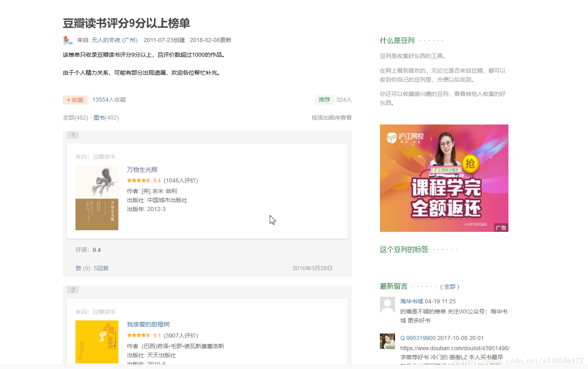
Task: Open the 我亲爱的甜橙树 book title link
Action: [149, 324]
